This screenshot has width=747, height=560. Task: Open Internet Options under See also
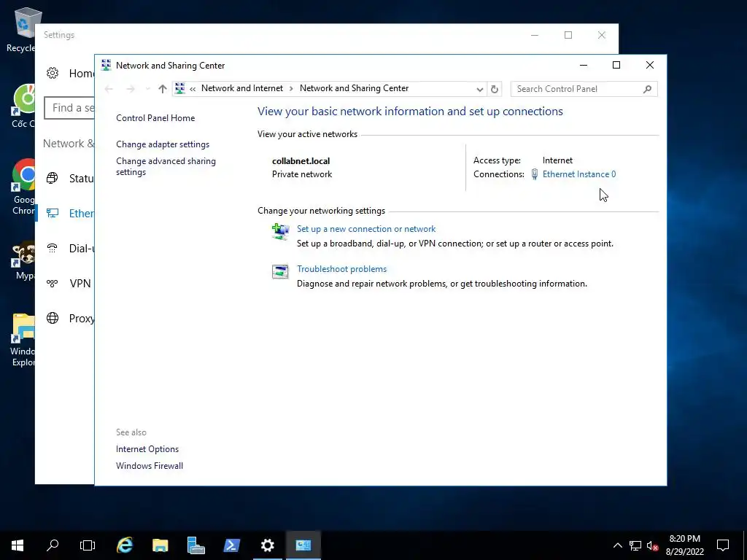(x=147, y=449)
